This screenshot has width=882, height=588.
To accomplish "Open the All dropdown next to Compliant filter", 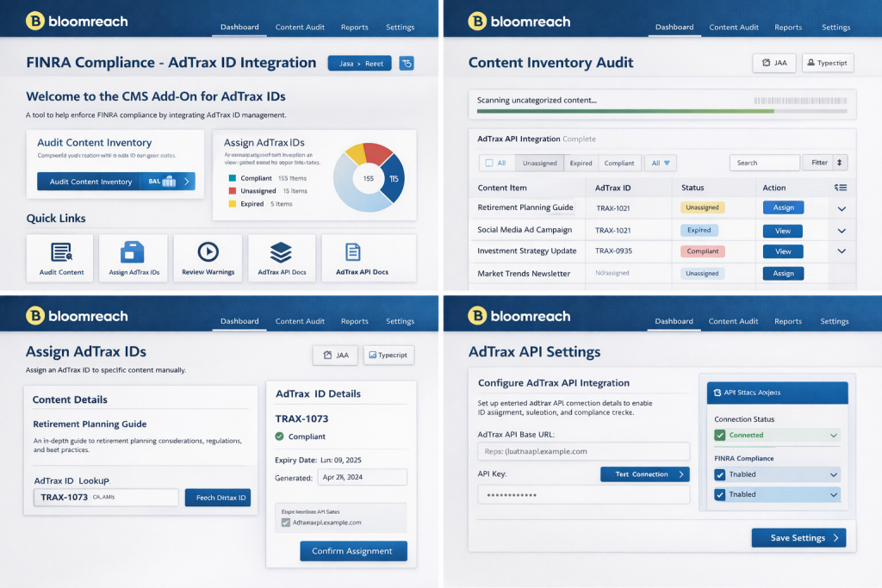I will pos(662,163).
